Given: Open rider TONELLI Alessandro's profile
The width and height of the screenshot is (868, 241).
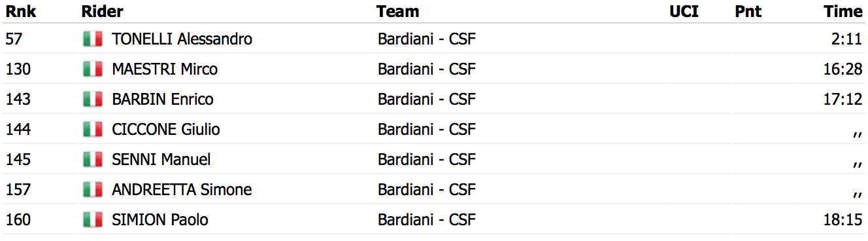Looking at the screenshot, I should click(182, 39).
